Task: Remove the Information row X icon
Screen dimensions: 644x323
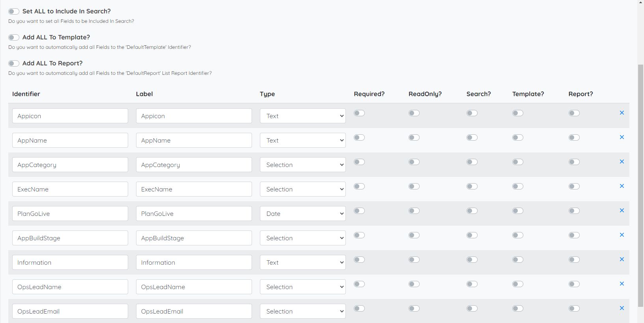Action: [x=622, y=259]
